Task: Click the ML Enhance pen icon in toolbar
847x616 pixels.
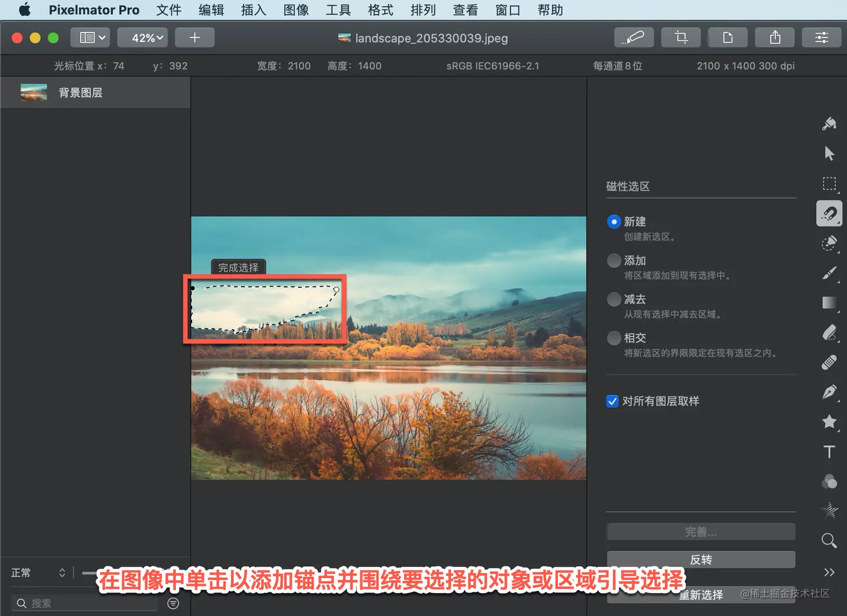Action: click(634, 38)
